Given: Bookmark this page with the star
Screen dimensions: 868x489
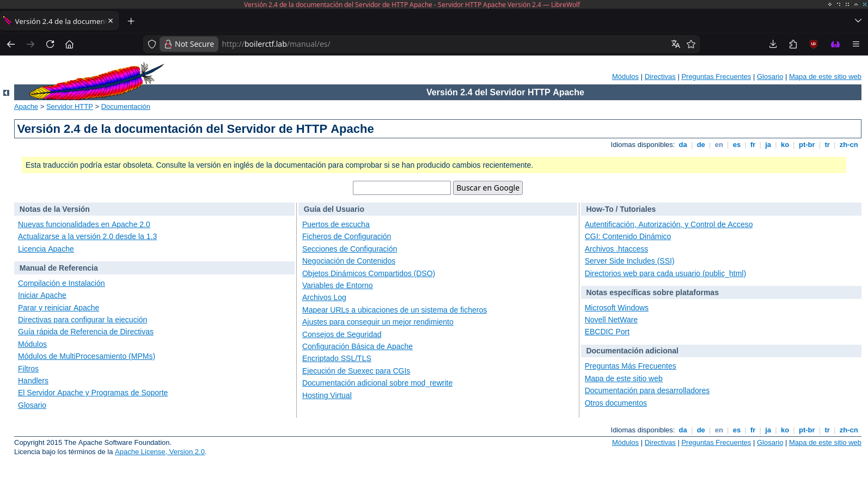Looking at the screenshot, I should (x=691, y=44).
